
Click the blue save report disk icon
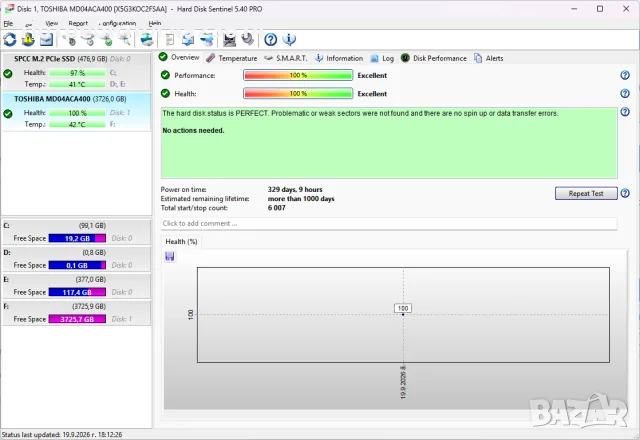tap(188, 40)
